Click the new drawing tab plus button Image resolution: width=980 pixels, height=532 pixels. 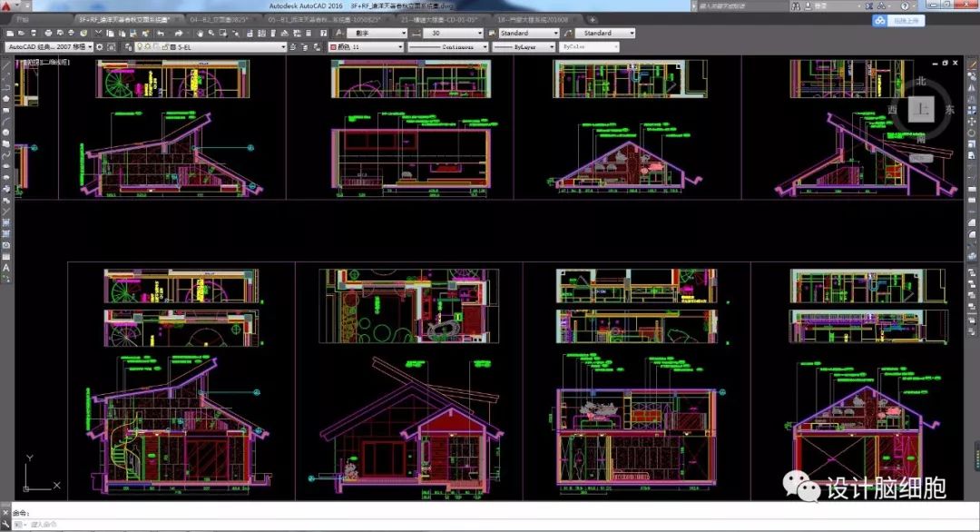[593, 18]
